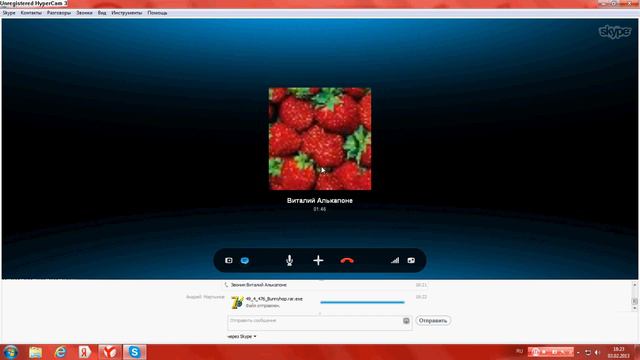Viewport: 640px width, 360px height.
Task: Check call quality signal bars icon
Action: coord(395,260)
